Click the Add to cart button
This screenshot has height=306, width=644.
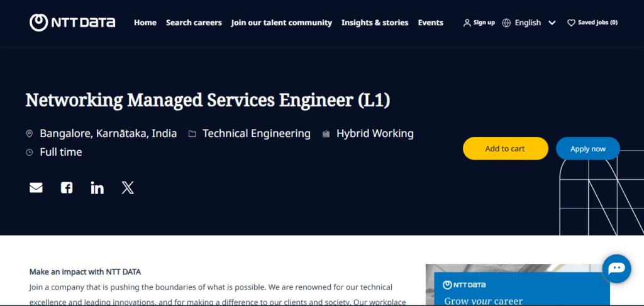pyautogui.click(x=505, y=148)
